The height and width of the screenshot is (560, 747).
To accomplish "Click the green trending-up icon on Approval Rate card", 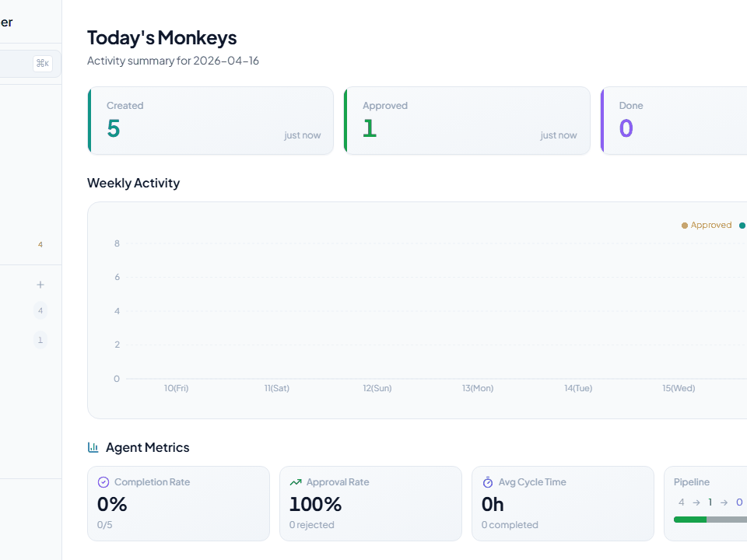I will point(295,482).
